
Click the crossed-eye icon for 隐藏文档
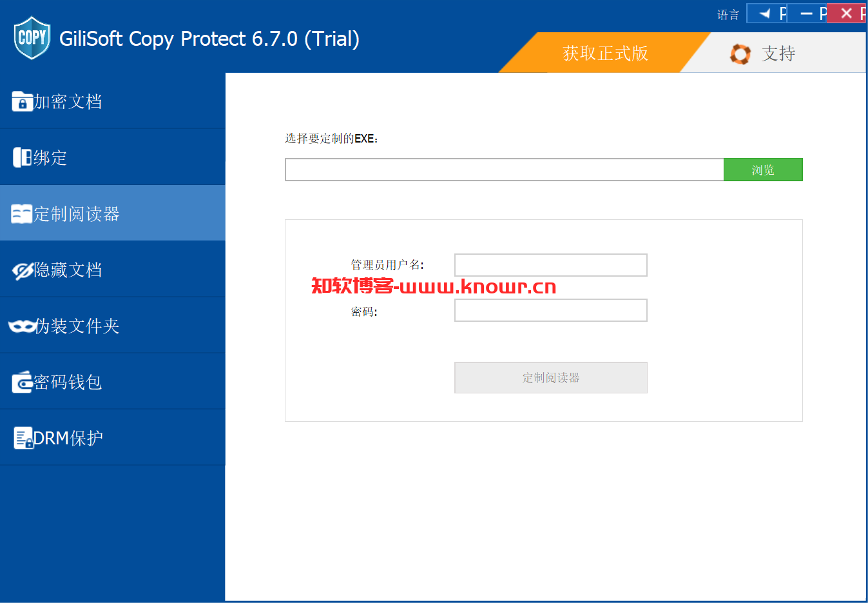[x=23, y=270]
